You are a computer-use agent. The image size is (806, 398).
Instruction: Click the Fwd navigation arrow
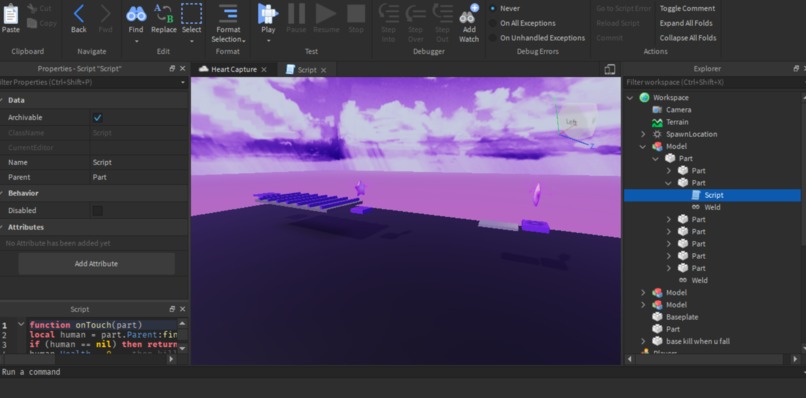pyautogui.click(x=105, y=14)
